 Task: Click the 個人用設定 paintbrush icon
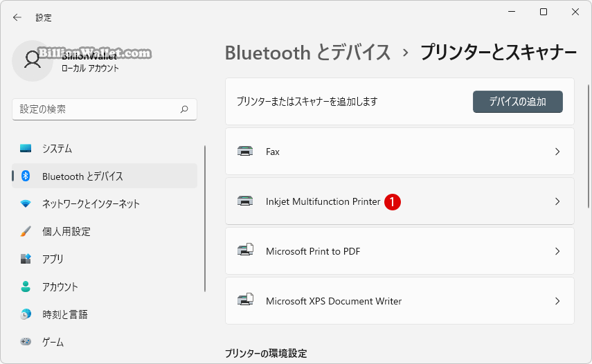coord(26,231)
